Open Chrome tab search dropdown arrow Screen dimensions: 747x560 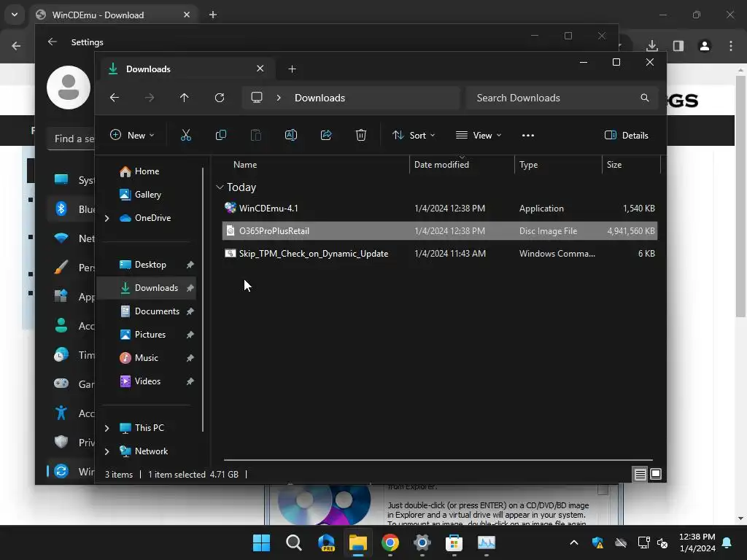(x=15, y=15)
